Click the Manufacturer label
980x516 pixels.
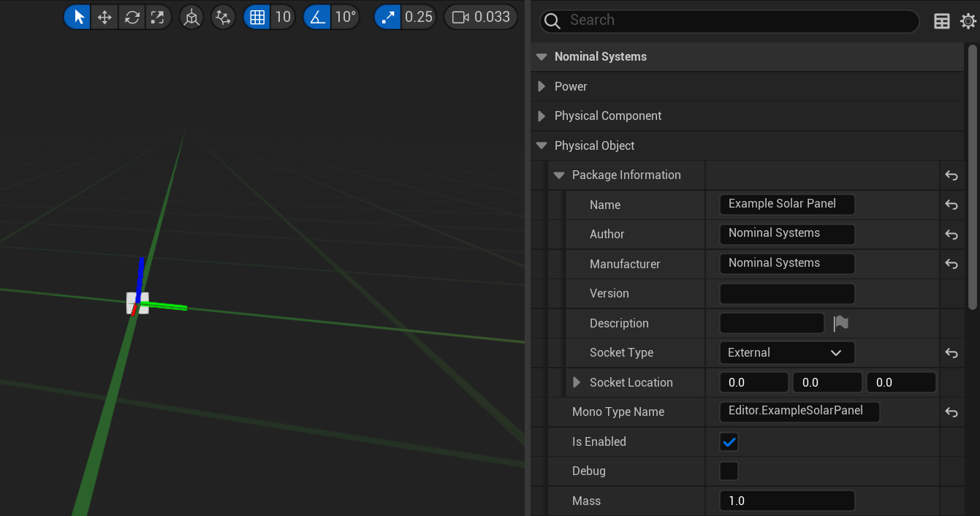pyautogui.click(x=625, y=264)
